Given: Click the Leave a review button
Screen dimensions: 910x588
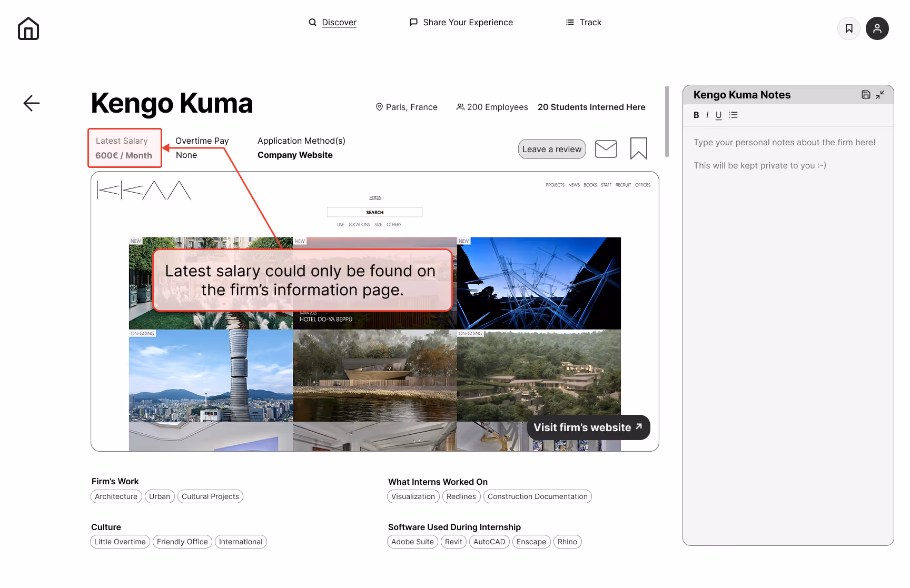Looking at the screenshot, I should 552,149.
